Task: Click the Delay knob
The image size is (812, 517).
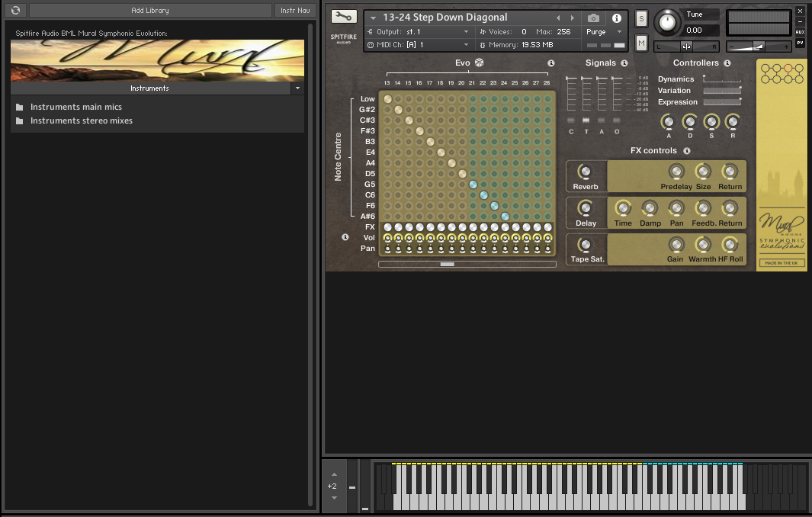Action: [586, 208]
